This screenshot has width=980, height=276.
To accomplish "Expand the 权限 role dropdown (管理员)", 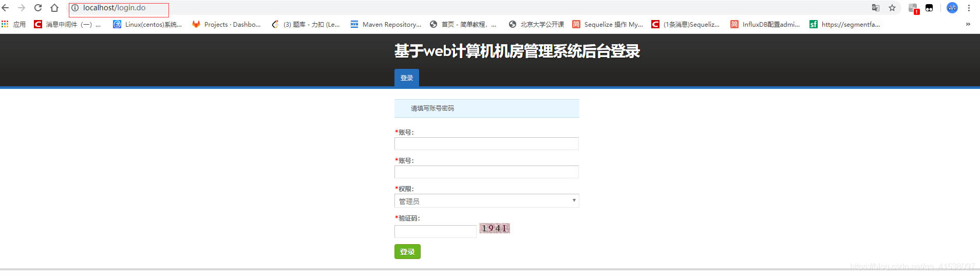I will coord(486,201).
